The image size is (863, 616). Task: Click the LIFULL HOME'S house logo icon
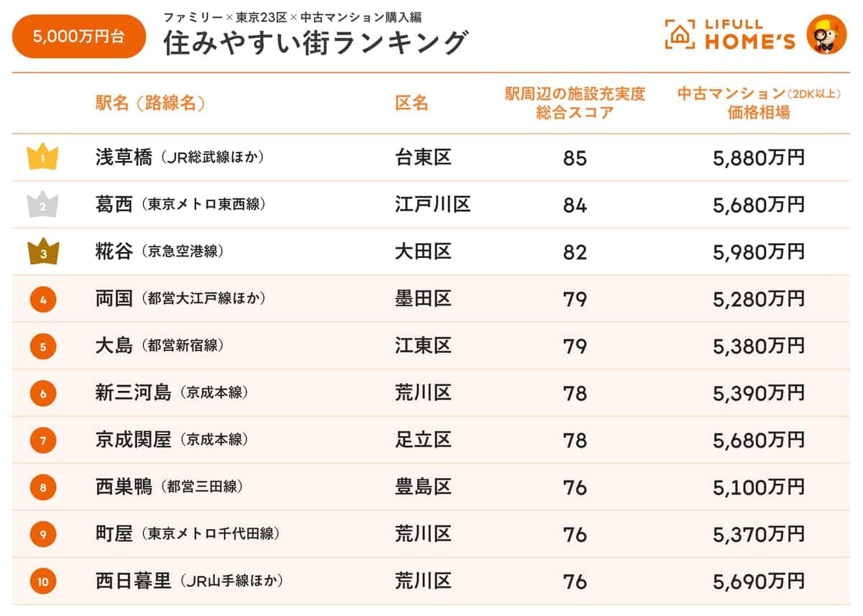680,35
